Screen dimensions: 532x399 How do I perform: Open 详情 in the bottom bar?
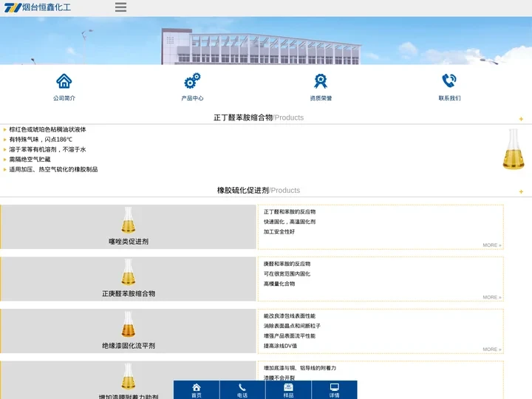coord(334,390)
